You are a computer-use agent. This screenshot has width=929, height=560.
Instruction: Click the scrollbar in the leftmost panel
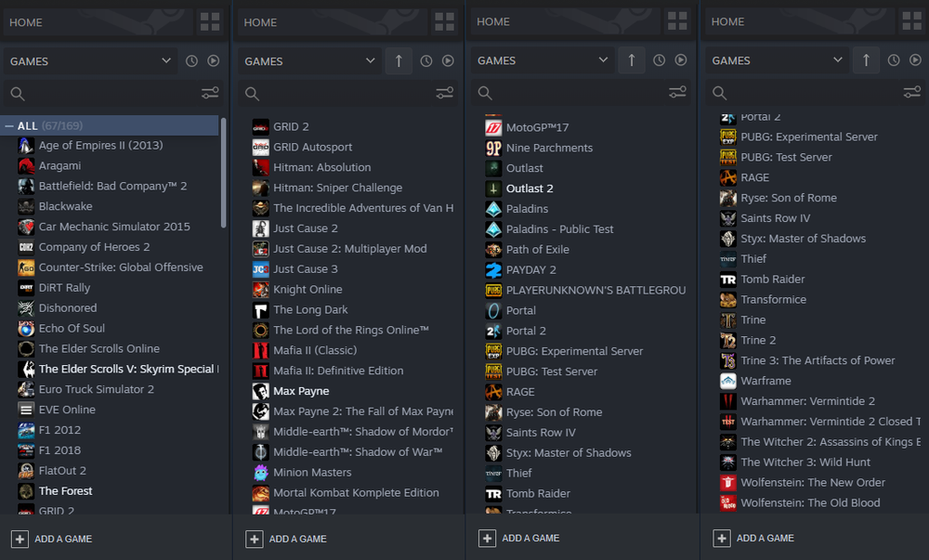click(x=223, y=173)
